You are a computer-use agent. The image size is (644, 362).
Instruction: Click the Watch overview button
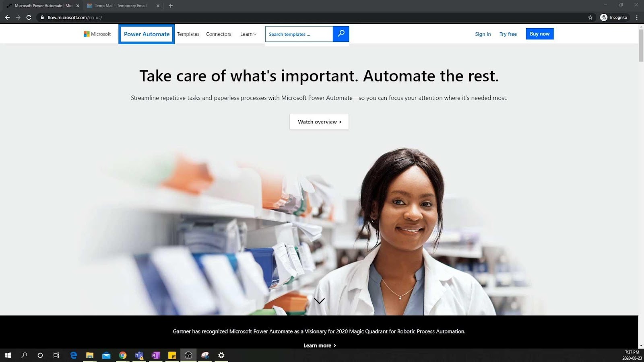[x=319, y=121]
